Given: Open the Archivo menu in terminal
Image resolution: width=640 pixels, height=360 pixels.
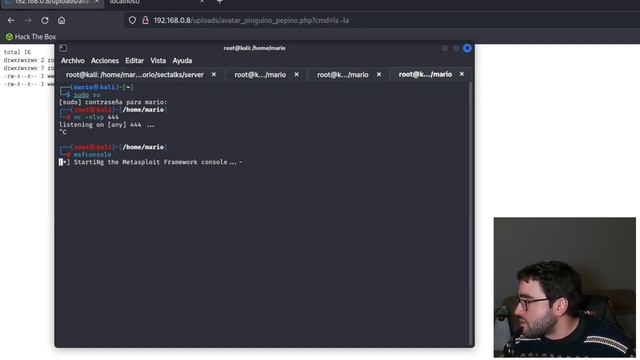Looking at the screenshot, I should pyautogui.click(x=73, y=60).
